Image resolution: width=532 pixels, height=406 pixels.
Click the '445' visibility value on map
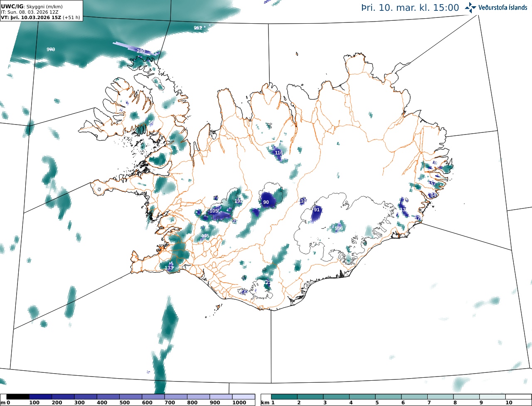[x=205, y=236]
